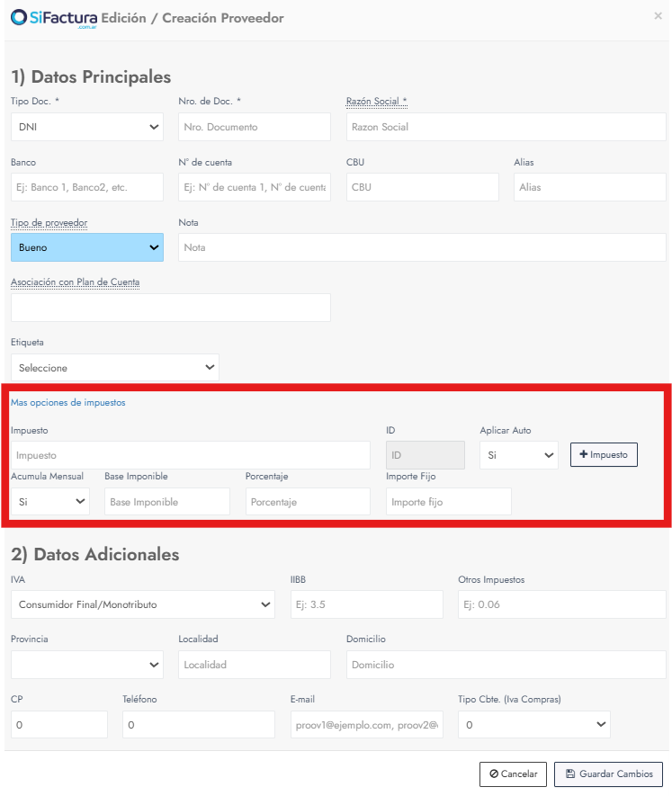
Task: Click the Cancelar button
Action: (x=513, y=774)
